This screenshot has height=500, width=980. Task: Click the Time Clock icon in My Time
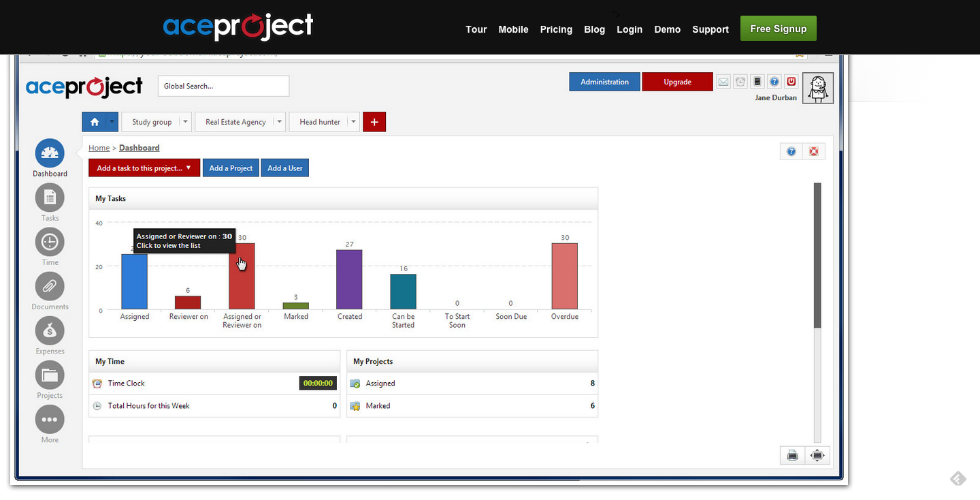[x=97, y=384]
